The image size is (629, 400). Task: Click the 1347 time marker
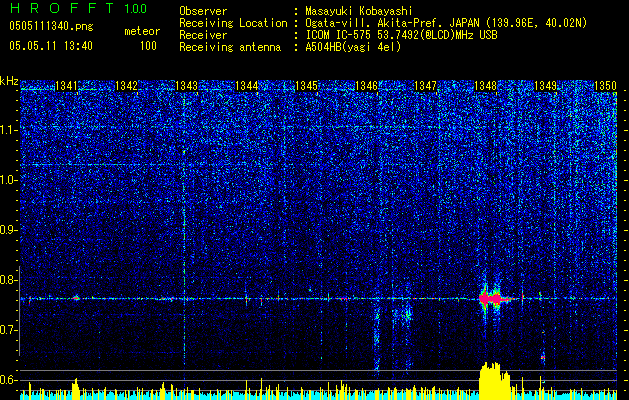tap(425, 85)
